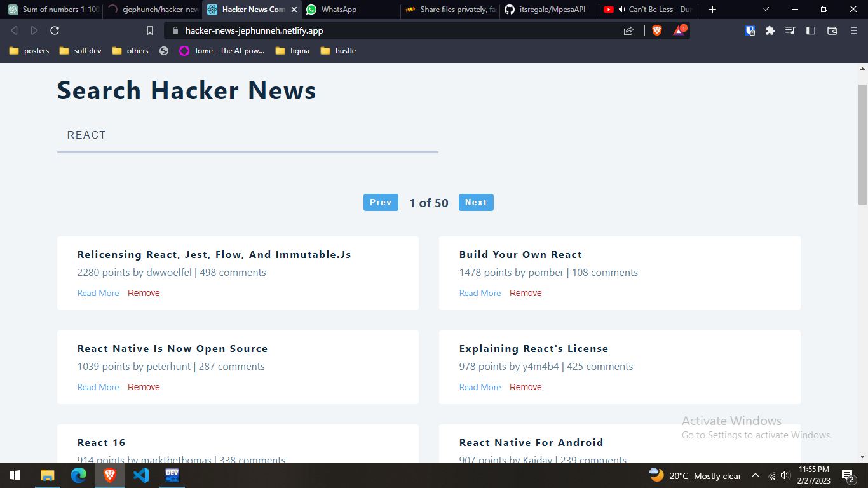Open File Explorer from the taskbar
Viewport: 868px width, 488px height.
tap(47, 475)
